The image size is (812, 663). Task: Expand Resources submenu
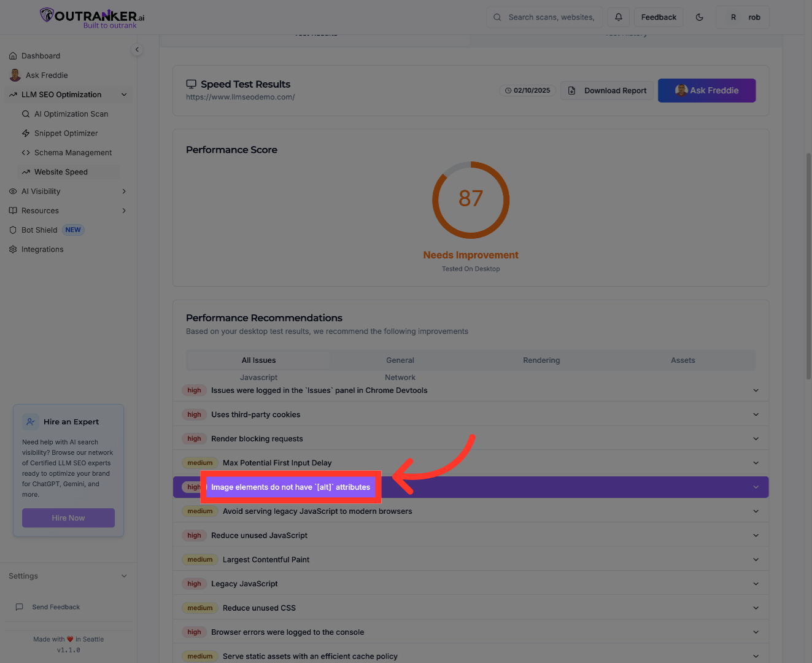(x=124, y=211)
